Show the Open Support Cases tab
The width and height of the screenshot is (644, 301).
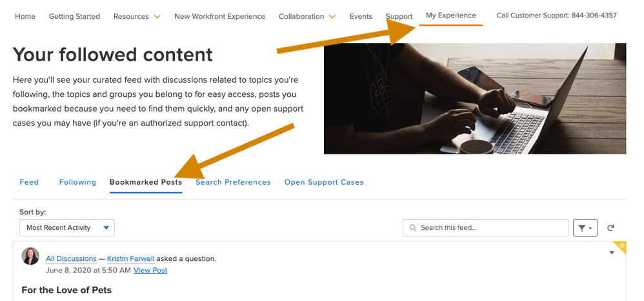point(324,182)
